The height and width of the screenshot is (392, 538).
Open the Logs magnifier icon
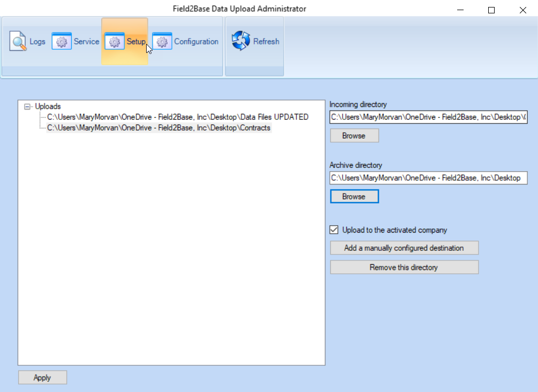18,41
